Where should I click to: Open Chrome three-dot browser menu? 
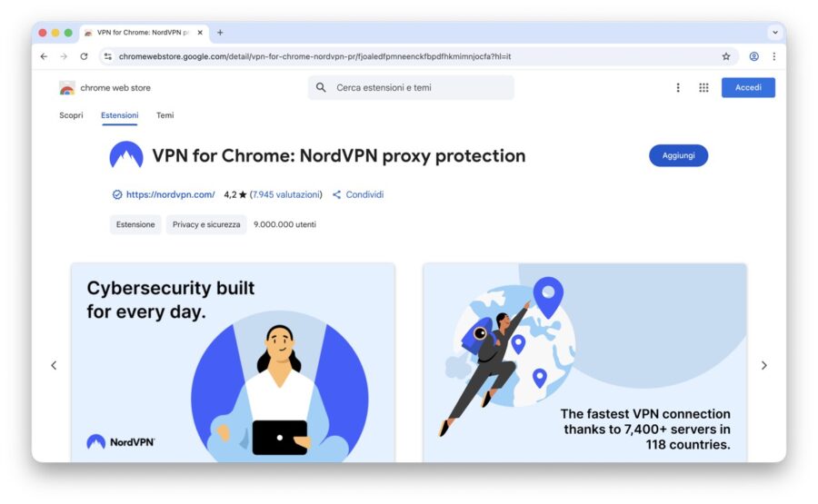pos(773,56)
